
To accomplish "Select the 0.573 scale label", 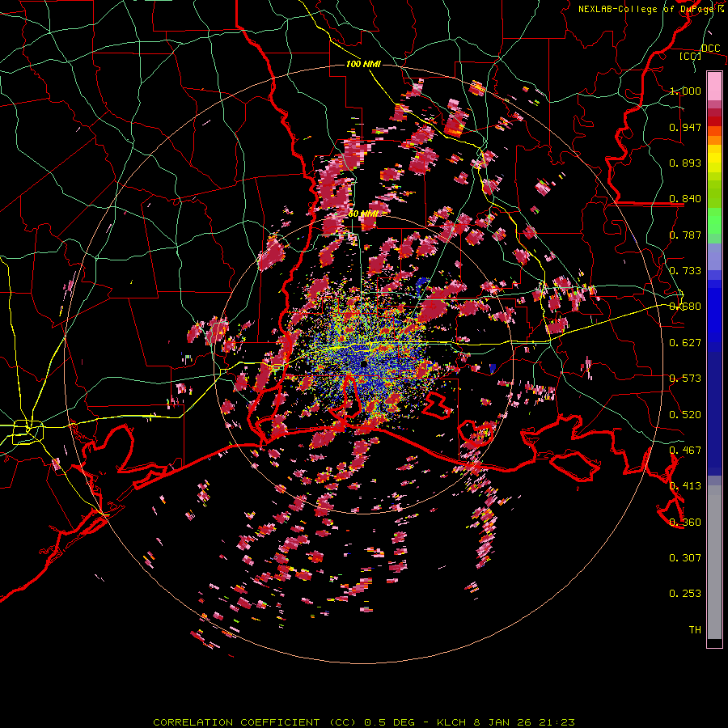I will coord(685,379).
